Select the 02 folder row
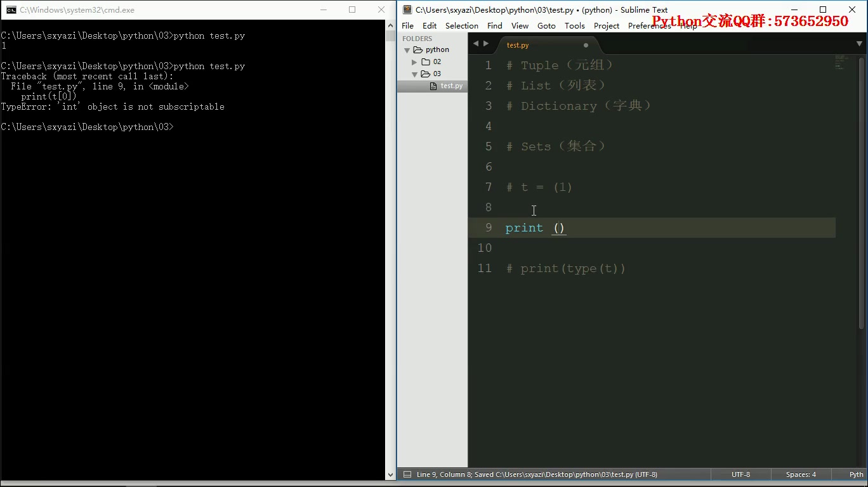 pos(432,62)
